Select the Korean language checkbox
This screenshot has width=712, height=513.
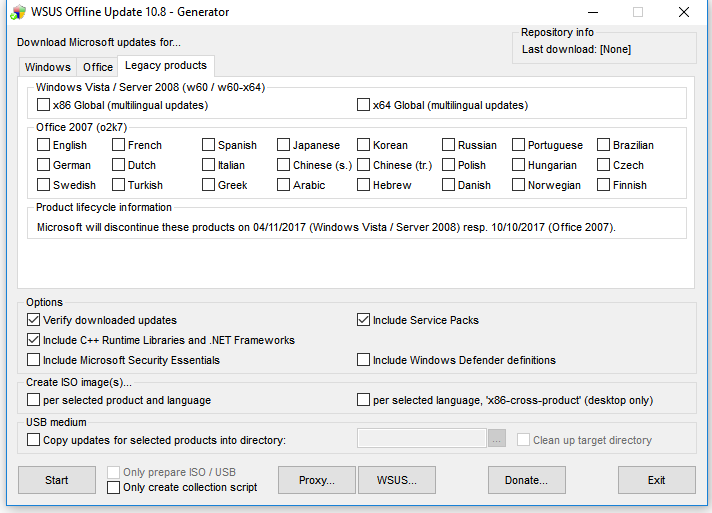point(363,145)
